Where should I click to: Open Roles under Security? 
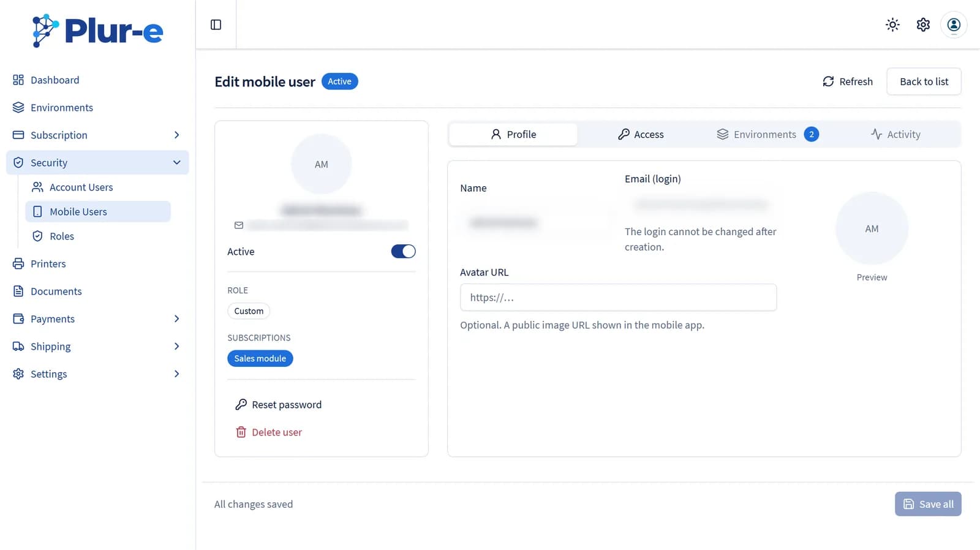coord(98,236)
